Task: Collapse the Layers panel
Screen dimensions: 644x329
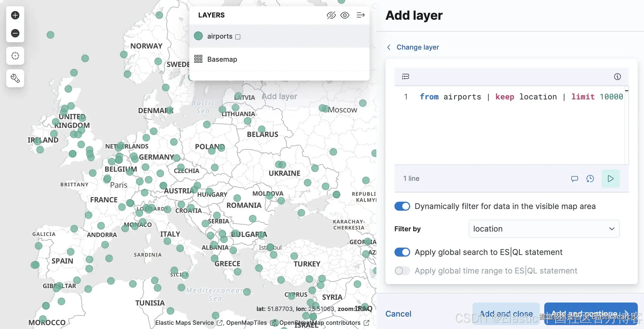Action: pos(361,15)
